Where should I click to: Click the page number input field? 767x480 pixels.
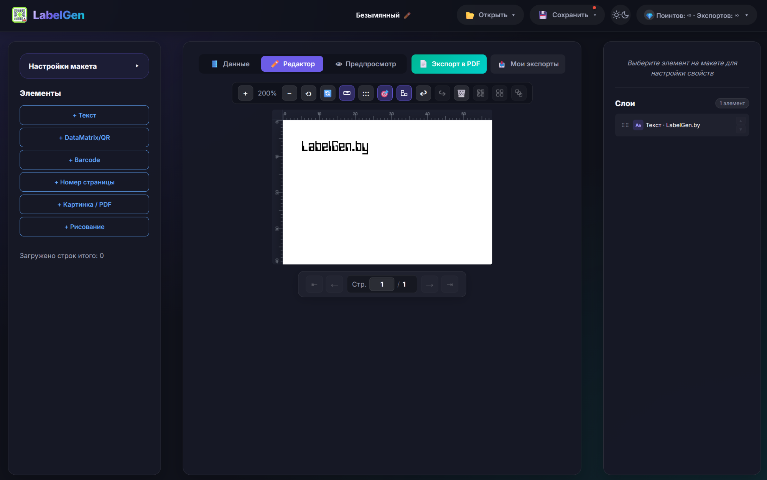382,284
